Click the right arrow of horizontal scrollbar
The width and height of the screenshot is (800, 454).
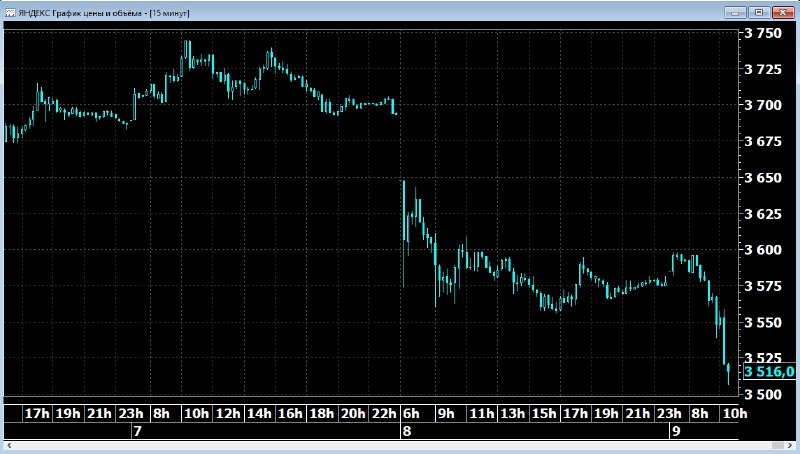click(791, 446)
